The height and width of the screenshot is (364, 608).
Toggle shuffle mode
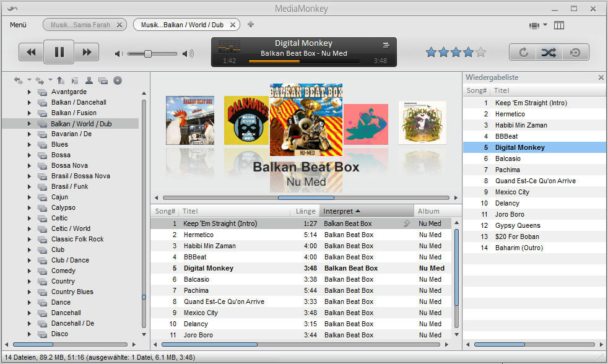[549, 53]
